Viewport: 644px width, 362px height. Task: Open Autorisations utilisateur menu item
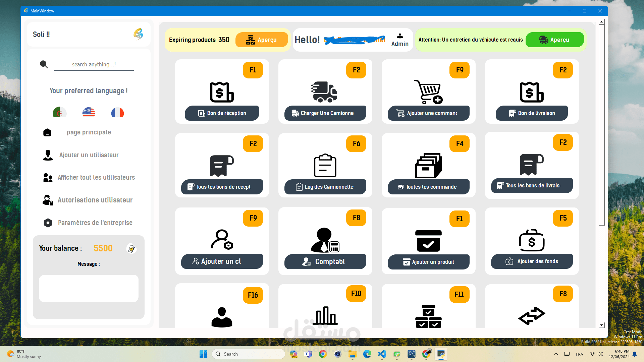click(x=95, y=200)
